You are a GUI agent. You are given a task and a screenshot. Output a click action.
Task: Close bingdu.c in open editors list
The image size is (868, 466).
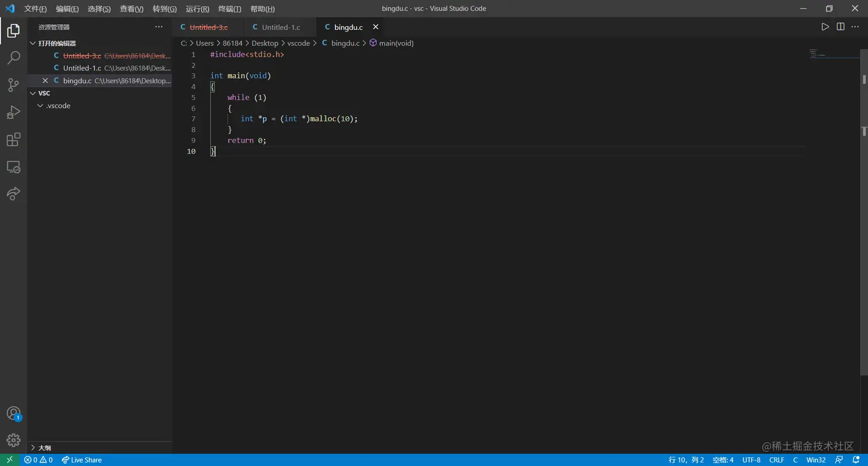click(45, 80)
